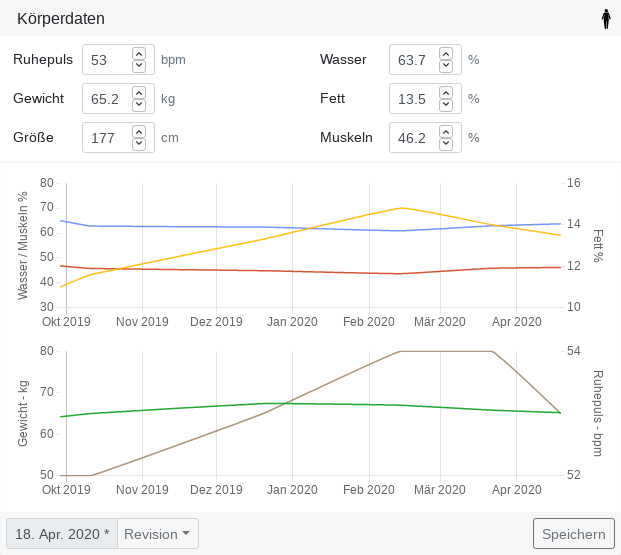Screen dimensions: 621x555
Task: Increase Größe with the up arrow
Action: (x=139, y=131)
